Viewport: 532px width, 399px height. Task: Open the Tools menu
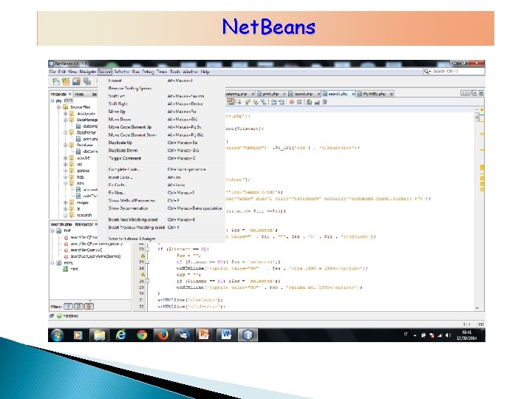tap(175, 72)
